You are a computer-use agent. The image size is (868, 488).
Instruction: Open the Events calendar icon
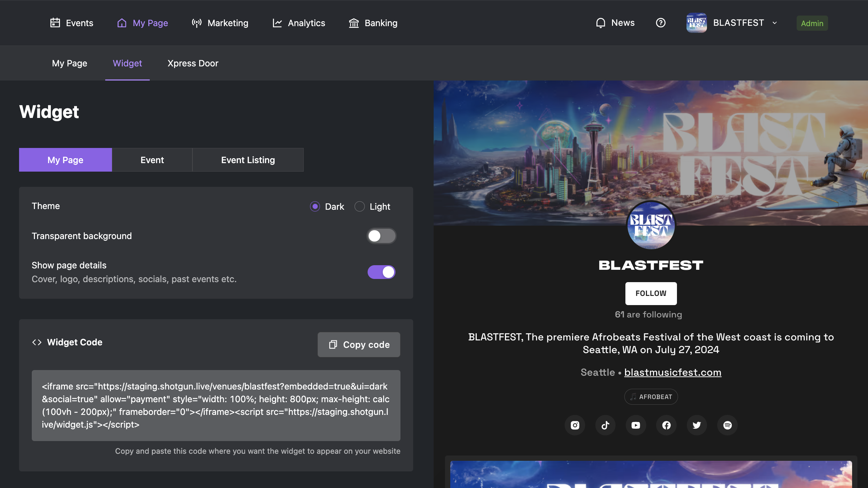pyautogui.click(x=55, y=23)
